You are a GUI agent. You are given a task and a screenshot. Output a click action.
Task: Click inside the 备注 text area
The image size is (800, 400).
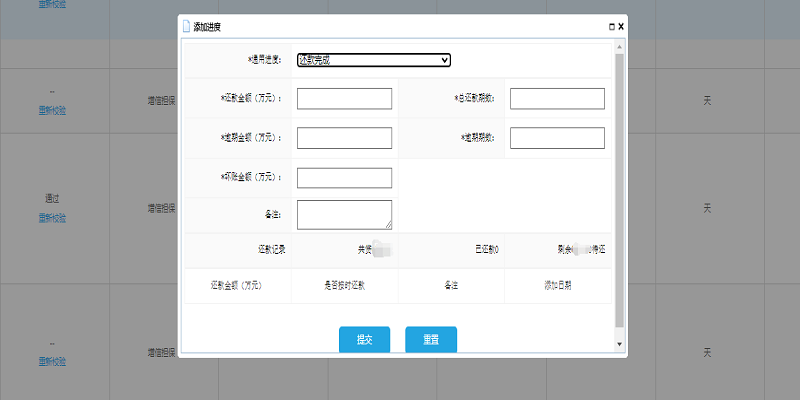tap(343, 214)
